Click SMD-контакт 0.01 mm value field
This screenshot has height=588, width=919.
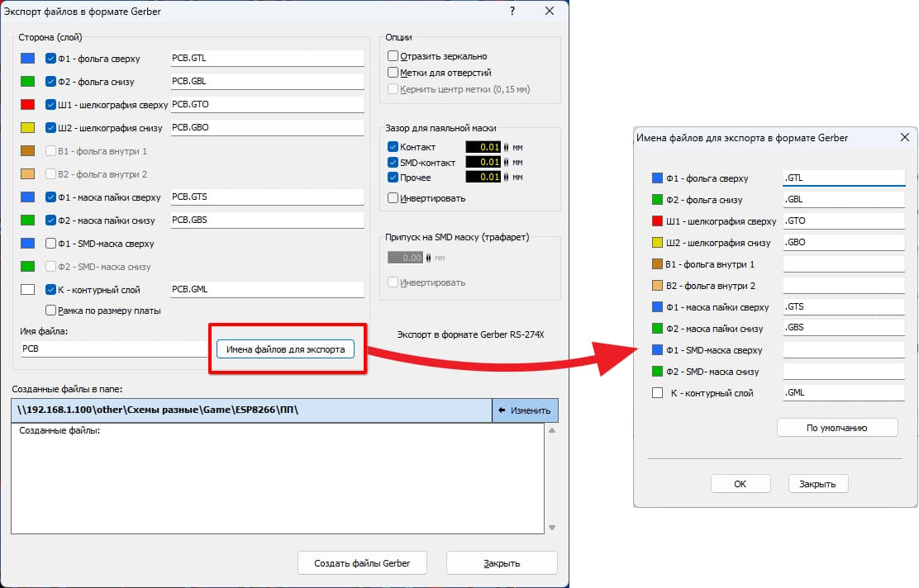[483, 162]
